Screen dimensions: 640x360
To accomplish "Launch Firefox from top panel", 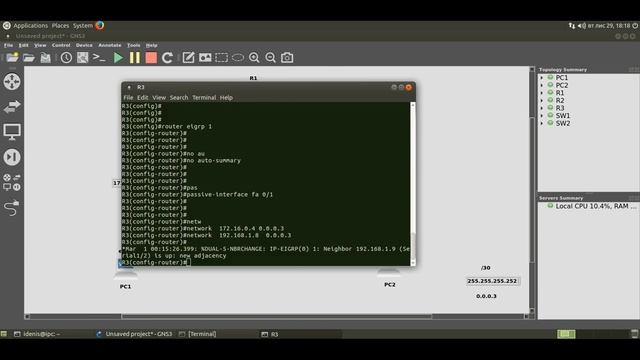I will point(100,26).
